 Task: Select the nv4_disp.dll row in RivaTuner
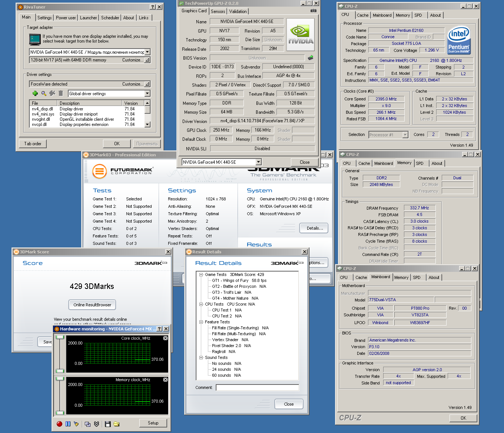point(87,109)
